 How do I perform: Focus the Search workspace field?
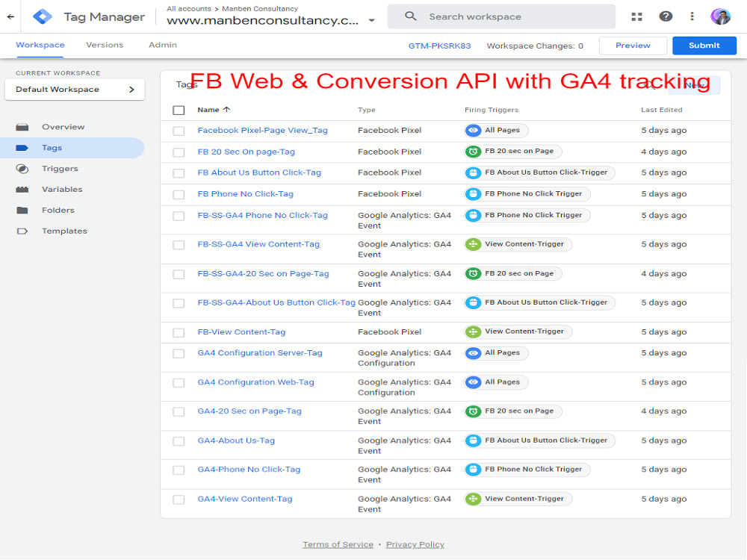click(x=501, y=16)
